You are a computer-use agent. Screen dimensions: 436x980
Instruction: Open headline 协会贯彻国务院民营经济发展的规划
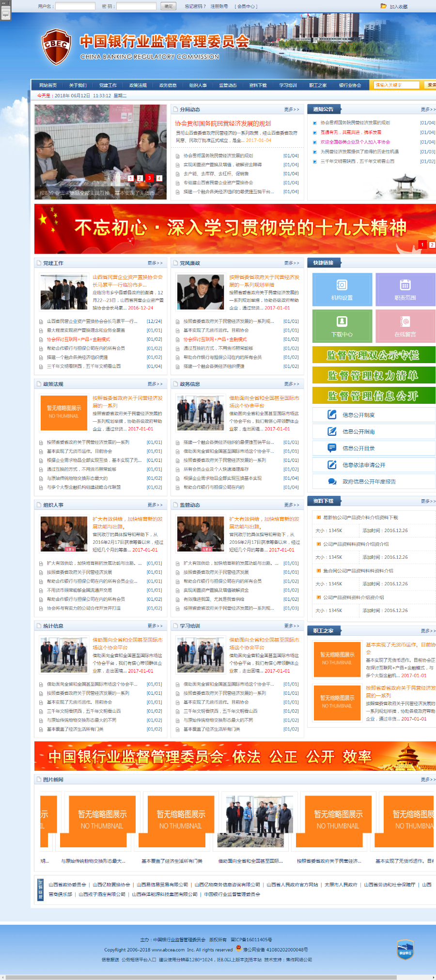click(223, 123)
